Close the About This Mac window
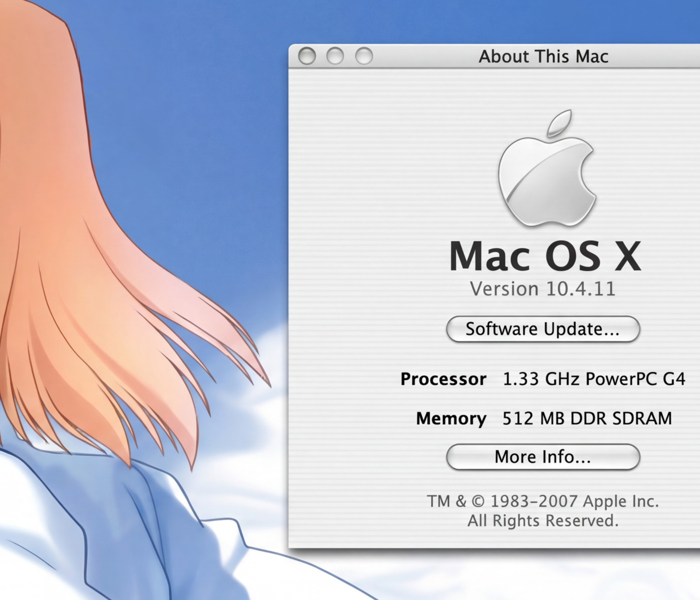Screen dimensions: 700x600 (x=307, y=56)
